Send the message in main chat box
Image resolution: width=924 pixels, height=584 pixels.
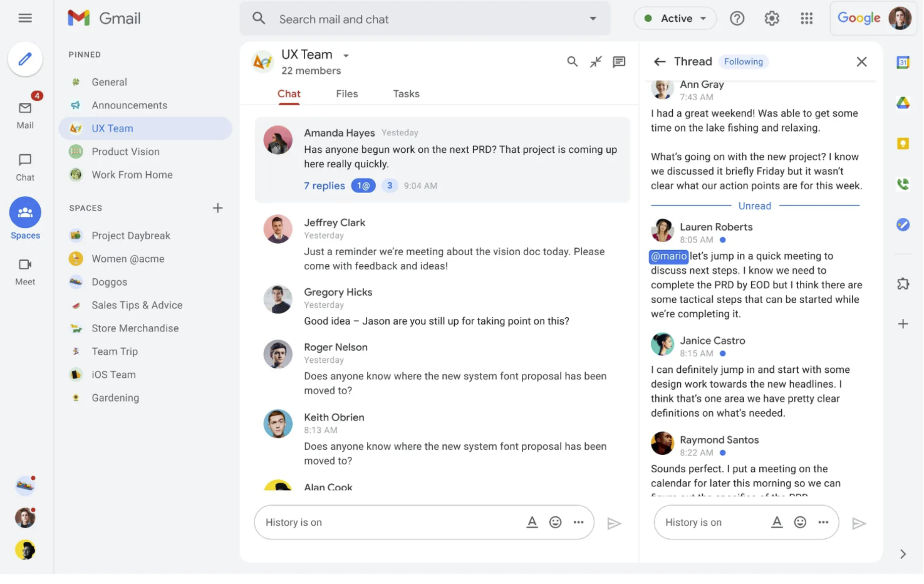614,523
